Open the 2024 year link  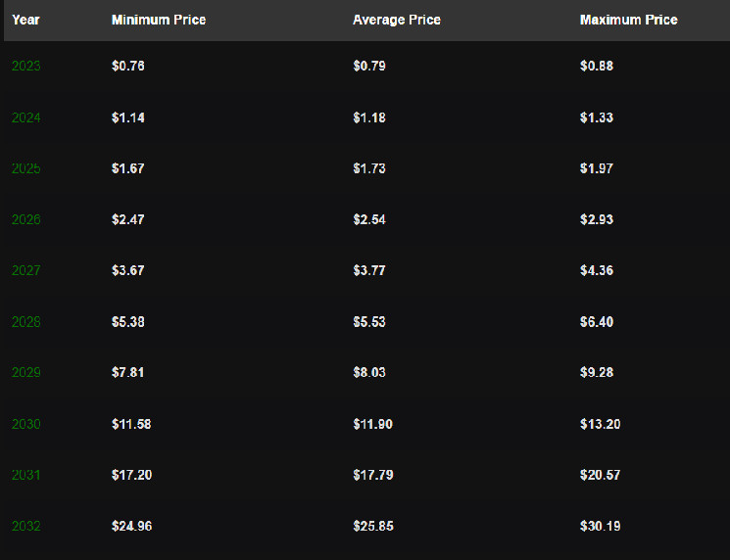[x=25, y=117]
